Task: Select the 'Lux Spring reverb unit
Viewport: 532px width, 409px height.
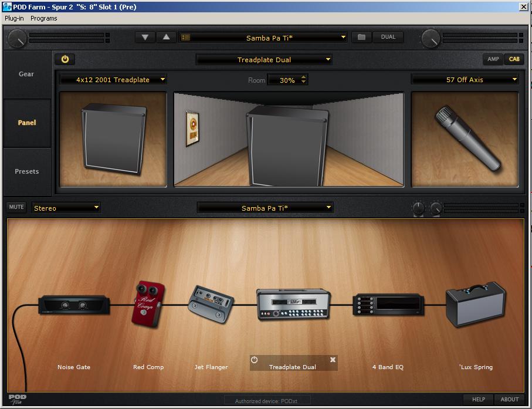Action: click(476, 304)
